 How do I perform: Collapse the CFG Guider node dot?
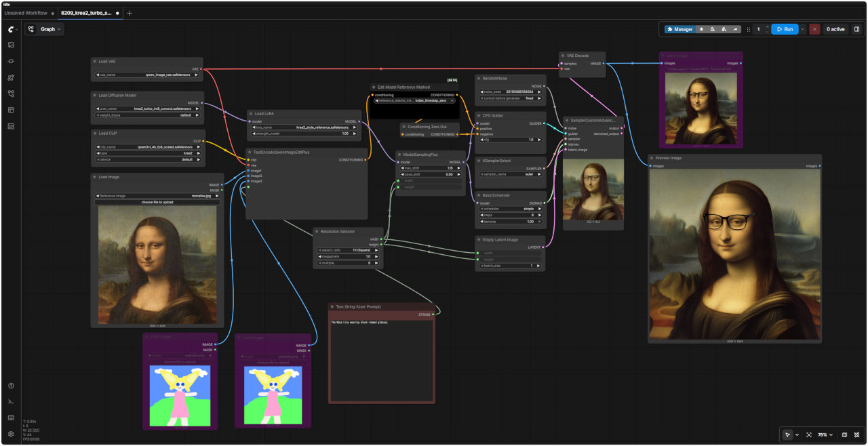coord(477,115)
